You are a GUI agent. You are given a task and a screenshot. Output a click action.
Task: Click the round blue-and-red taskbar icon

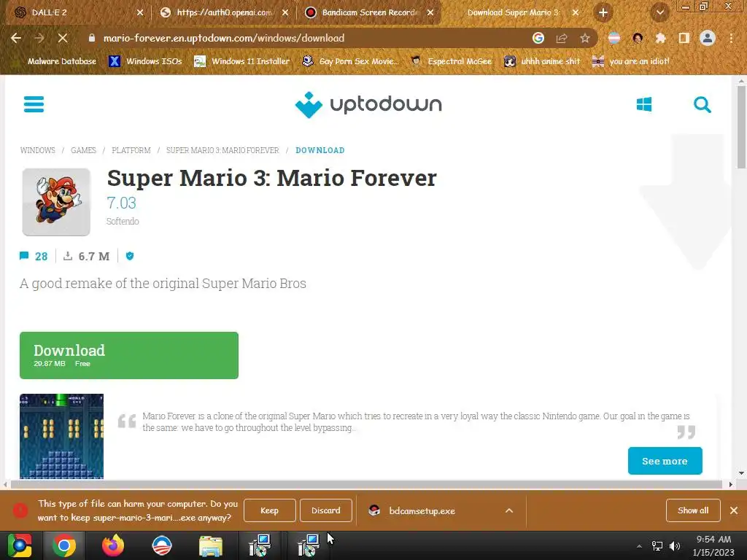tap(161, 545)
